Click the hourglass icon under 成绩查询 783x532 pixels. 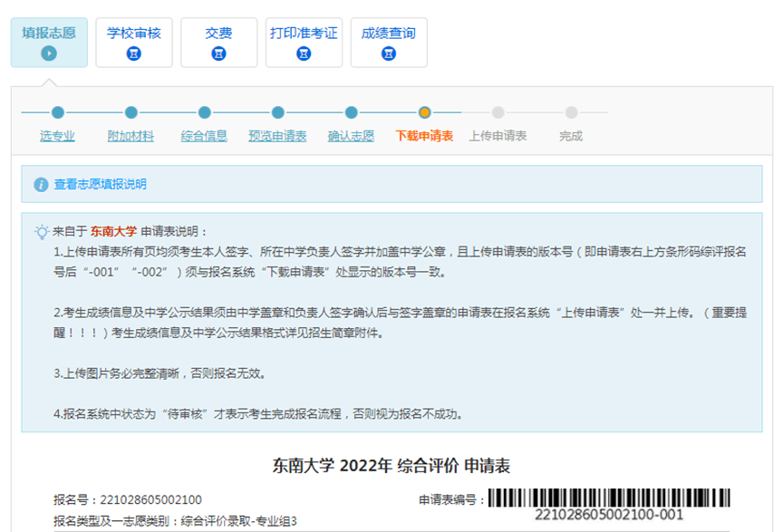(389, 53)
